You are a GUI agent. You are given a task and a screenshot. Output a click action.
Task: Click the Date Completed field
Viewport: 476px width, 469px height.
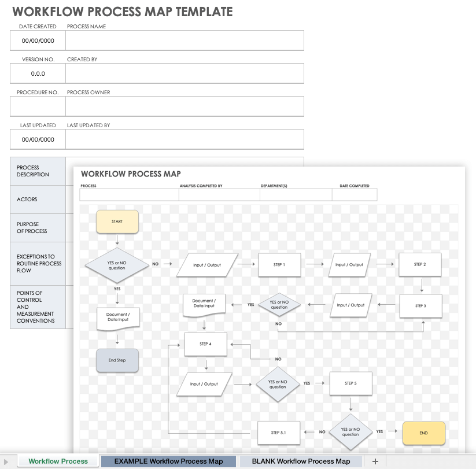tap(355, 194)
